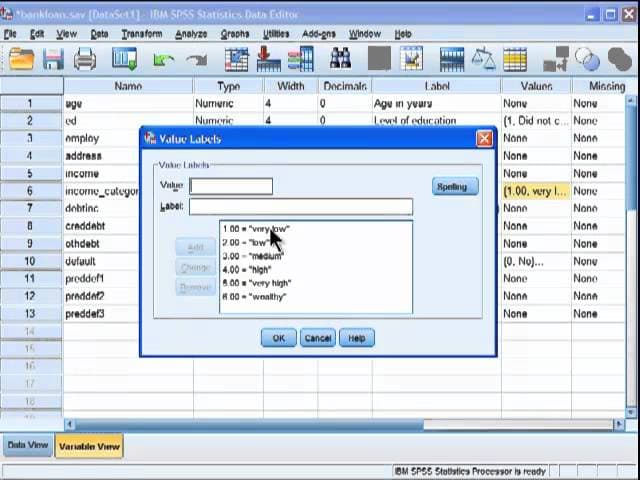Click the Select Cases grid icon
640x480 pixels.
[515, 60]
